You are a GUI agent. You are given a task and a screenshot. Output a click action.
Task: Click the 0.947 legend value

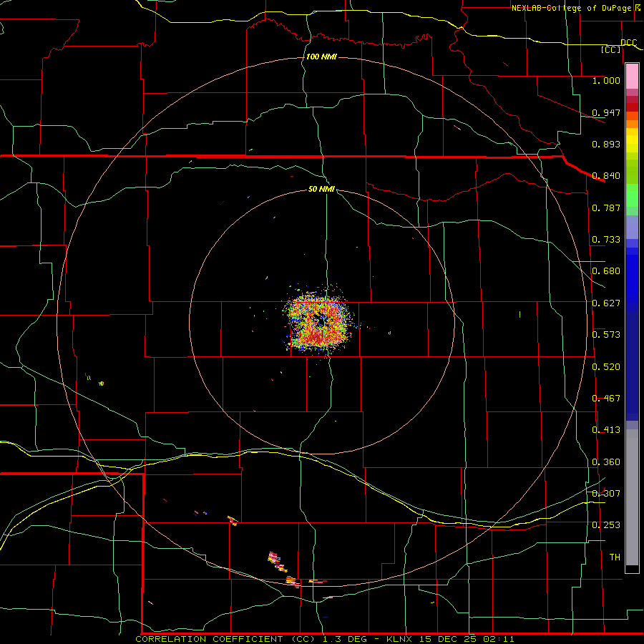click(606, 112)
